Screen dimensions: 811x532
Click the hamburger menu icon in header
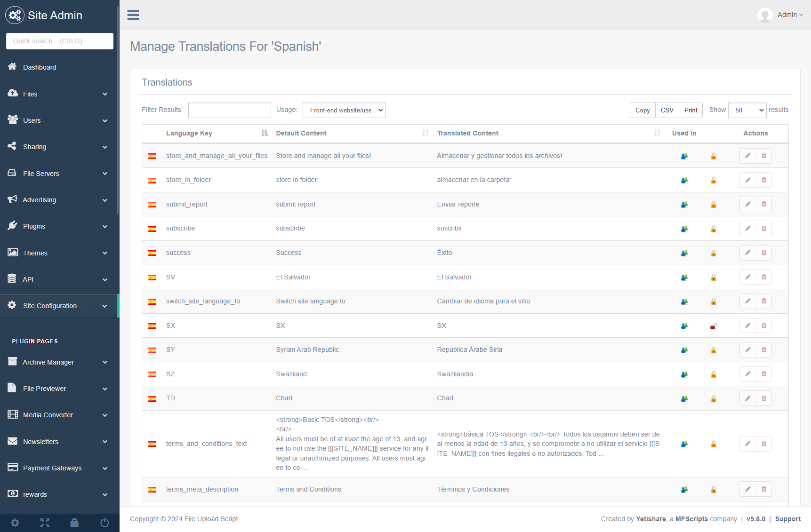tap(133, 15)
